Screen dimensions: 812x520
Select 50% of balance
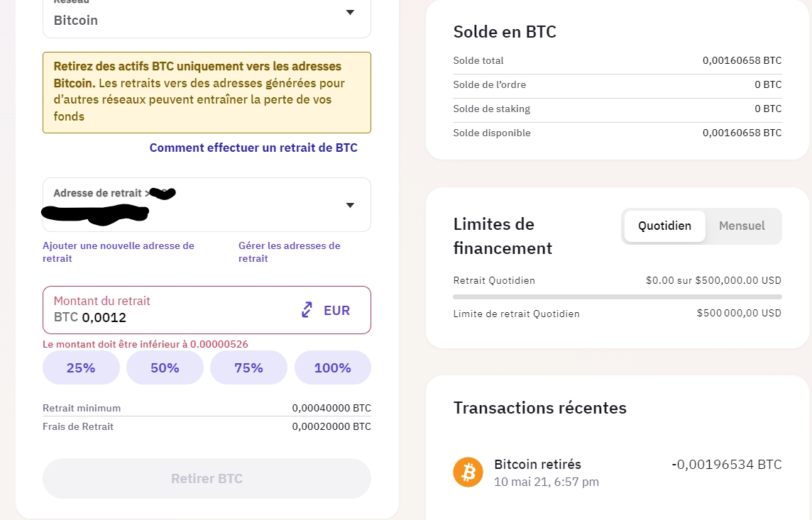pyautogui.click(x=165, y=367)
